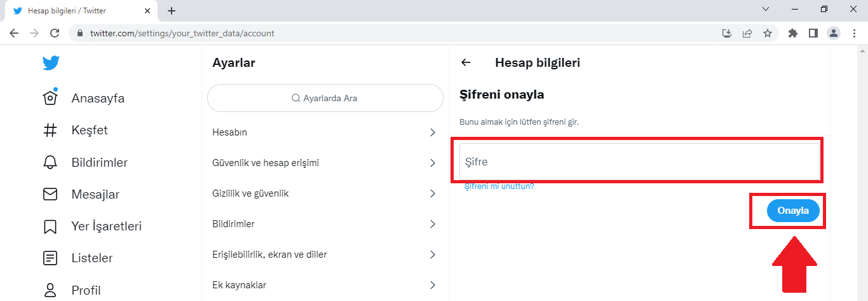
Task: Open Listeler list icon
Action: [50, 258]
